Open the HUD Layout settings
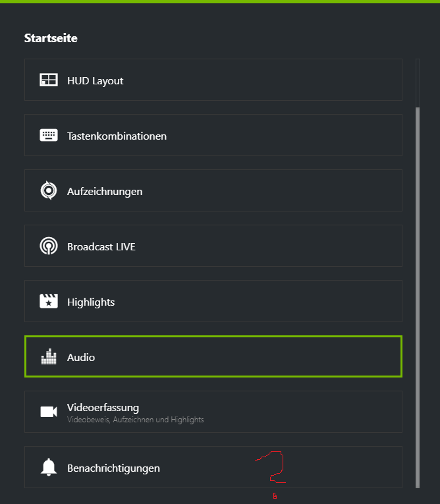Viewport: 440px width, 504px height. click(213, 80)
